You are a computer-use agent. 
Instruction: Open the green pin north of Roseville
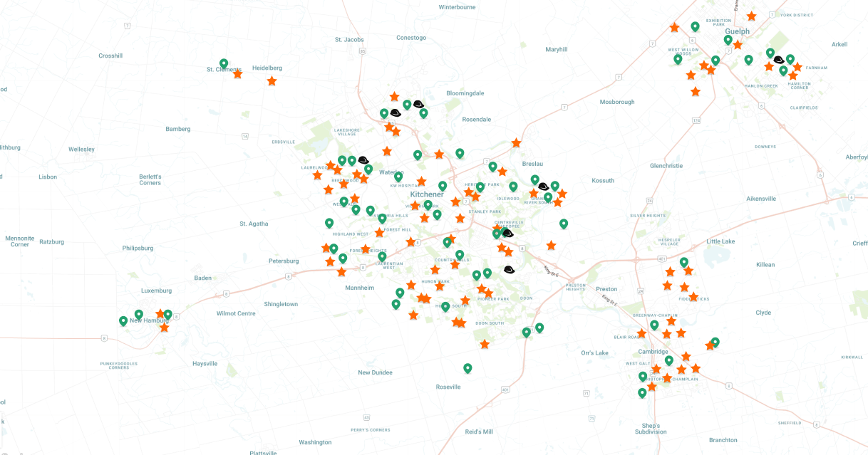point(467,368)
